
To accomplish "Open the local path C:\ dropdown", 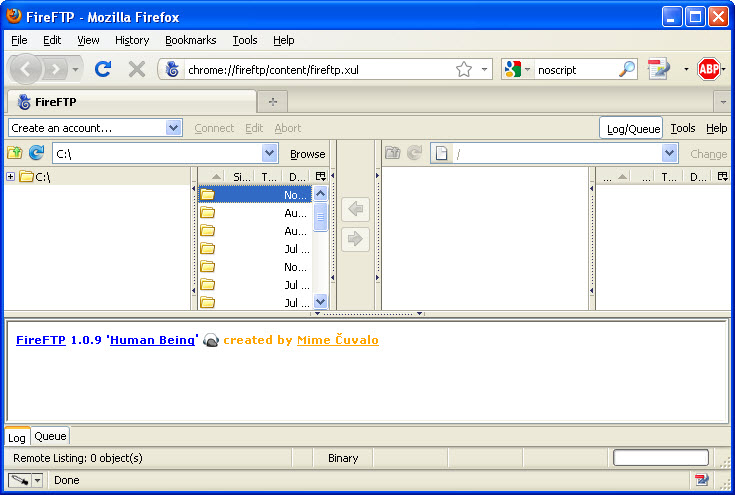I will 269,153.
